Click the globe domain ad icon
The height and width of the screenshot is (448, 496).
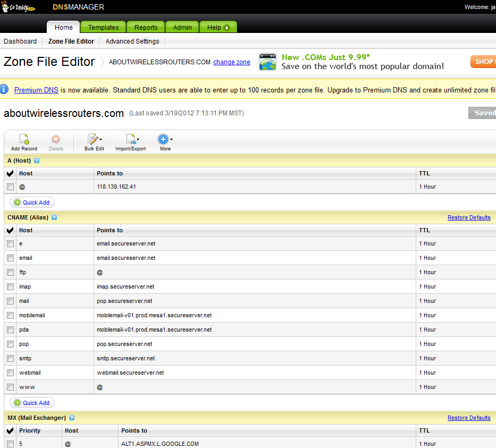click(267, 62)
